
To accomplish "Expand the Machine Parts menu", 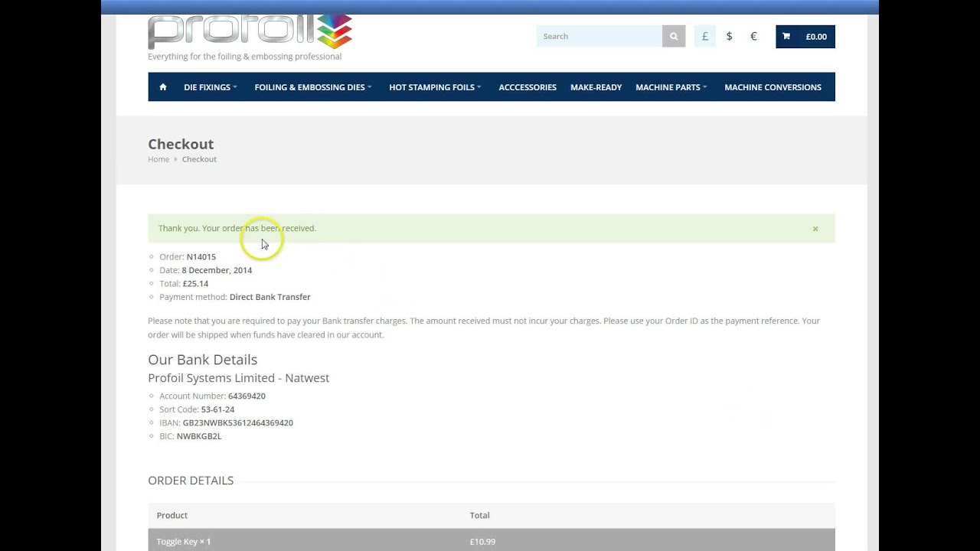I will point(671,87).
